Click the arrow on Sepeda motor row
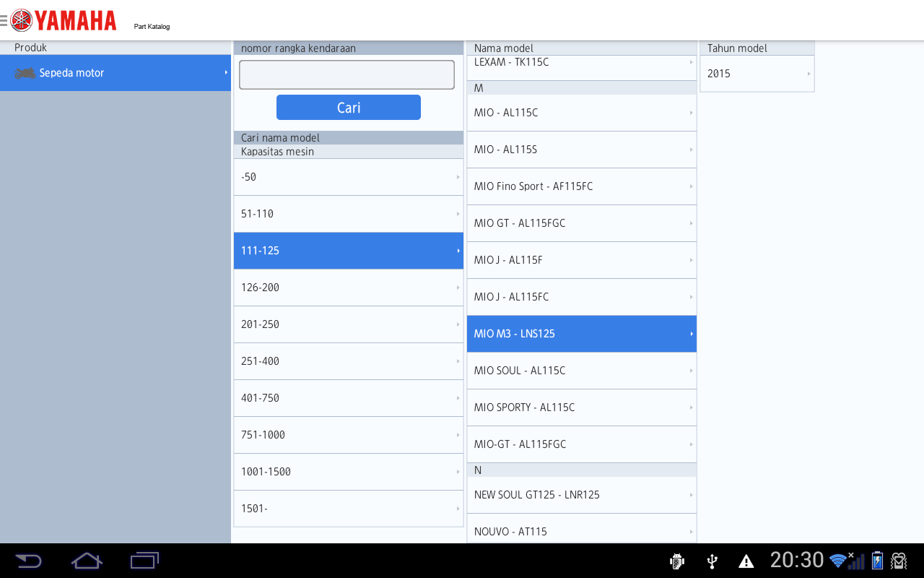The image size is (924, 578). tap(226, 73)
